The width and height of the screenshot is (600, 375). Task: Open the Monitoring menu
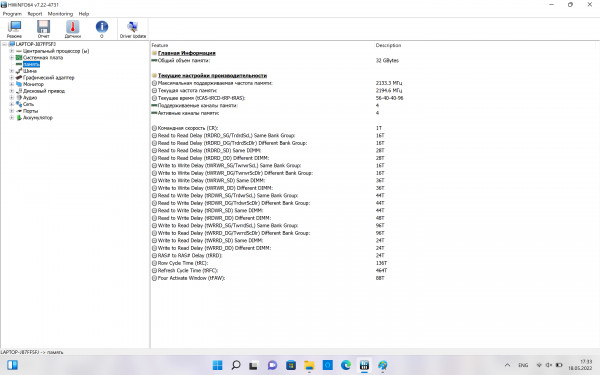point(60,14)
